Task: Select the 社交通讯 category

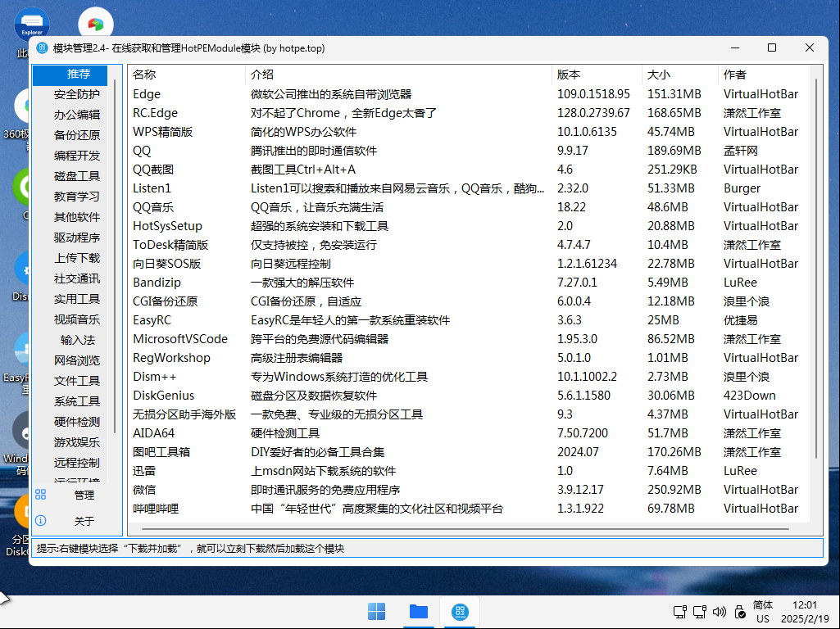Action: (x=70, y=278)
